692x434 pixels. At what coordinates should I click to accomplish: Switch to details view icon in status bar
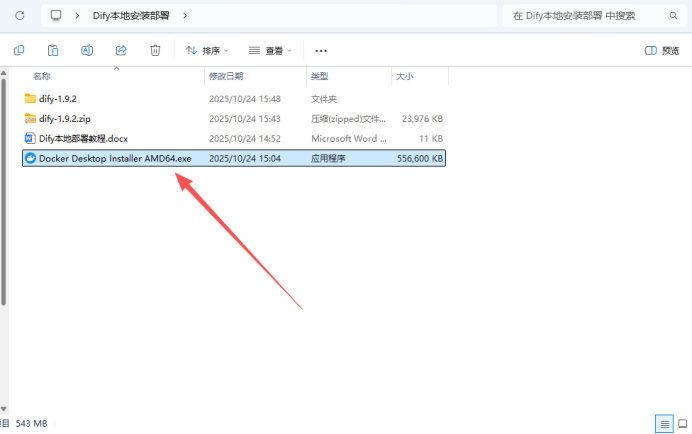coord(664,424)
